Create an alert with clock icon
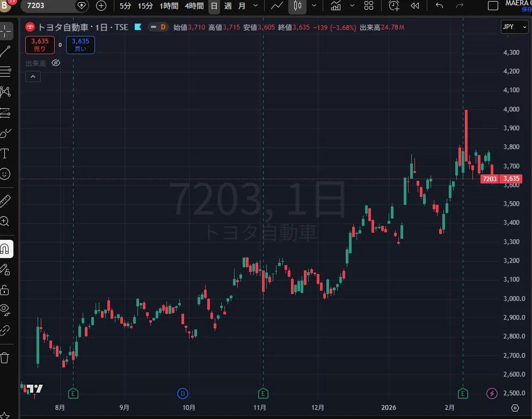Image resolution: width=532 pixels, height=419 pixels. [x=394, y=6]
